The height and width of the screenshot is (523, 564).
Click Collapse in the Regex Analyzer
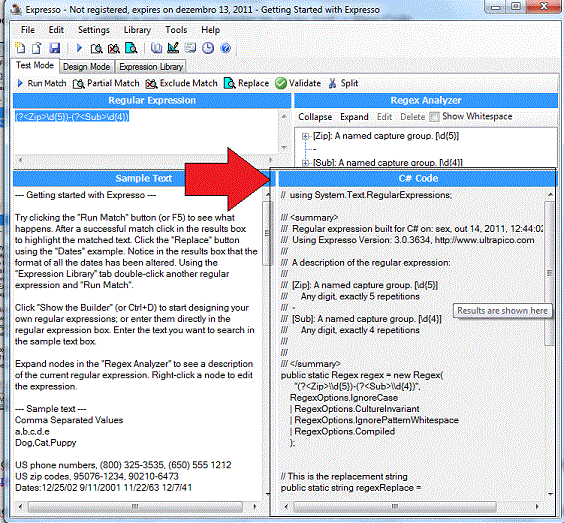[x=315, y=117]
